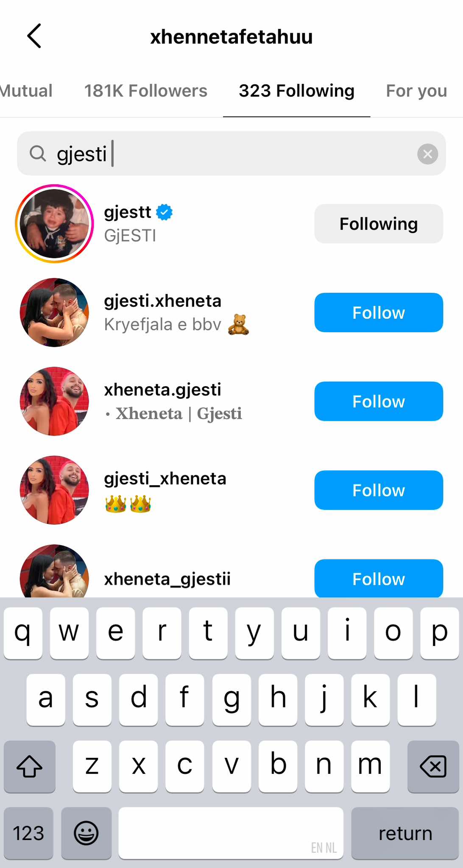The height and width of the screenshot is (868, 463).
Task: Select the 323 Following tab
Action: tap(296, 91)
